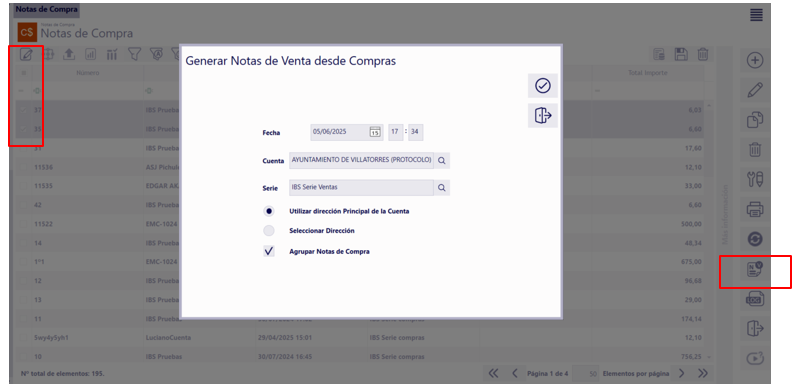793x385 pixels.
Task: Delete record using the sidebar trash icon
Action: 755,150
